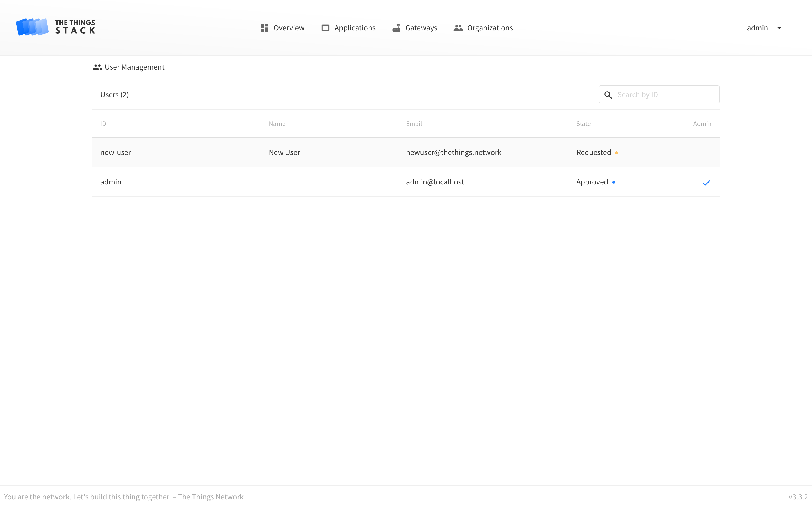Click The Things Stack logo
812x507 pixels.
click(56, 27)
